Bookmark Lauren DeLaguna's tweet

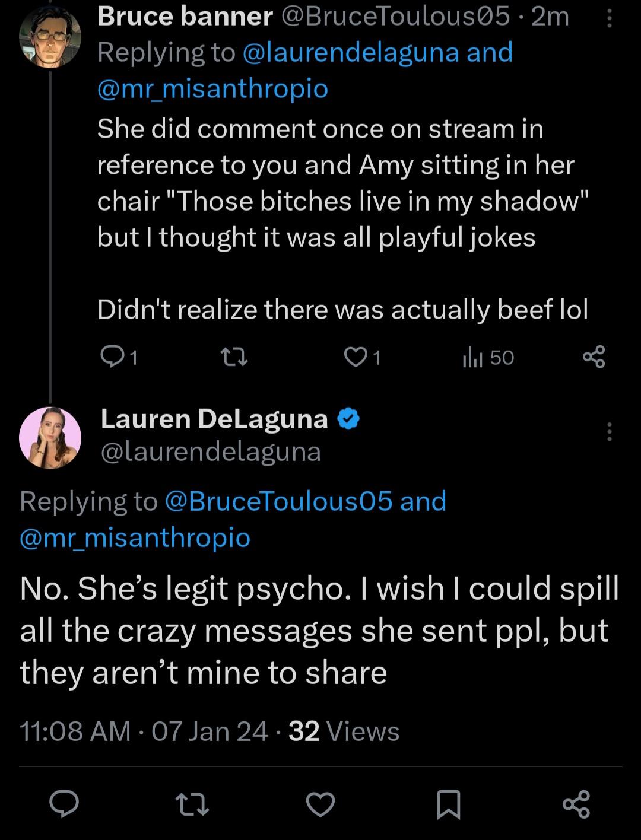[448, 804]
